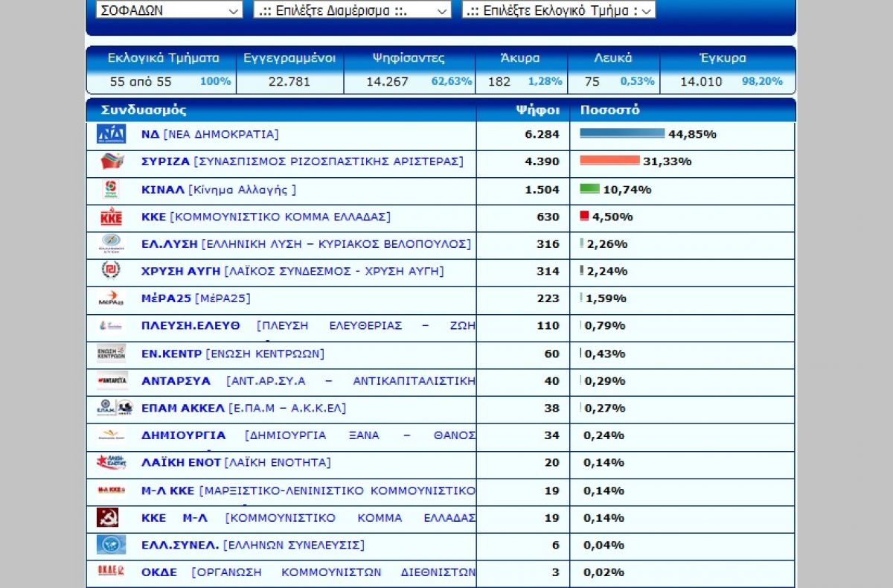Image resolution: width=893 pixels, height=588 pixels.
Task: Click the Ψήφοι column header
Action: point(537,110)
